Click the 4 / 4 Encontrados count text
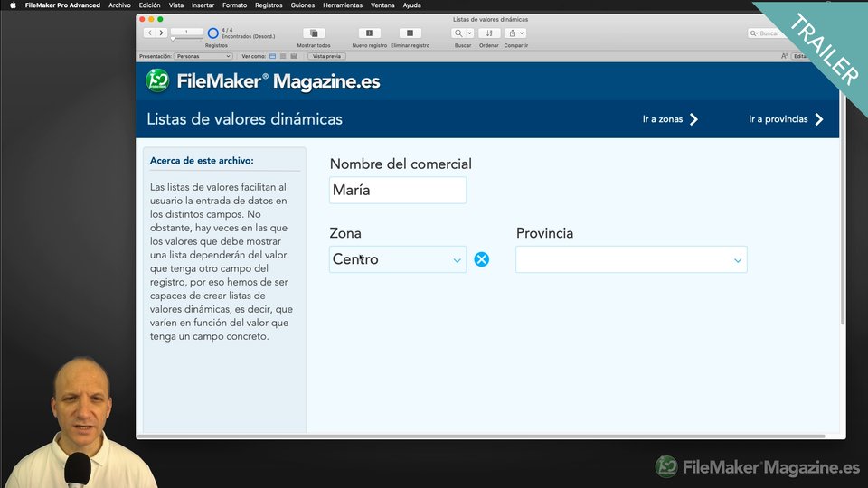Screen dimensions: 868x488 click(248, 33)
